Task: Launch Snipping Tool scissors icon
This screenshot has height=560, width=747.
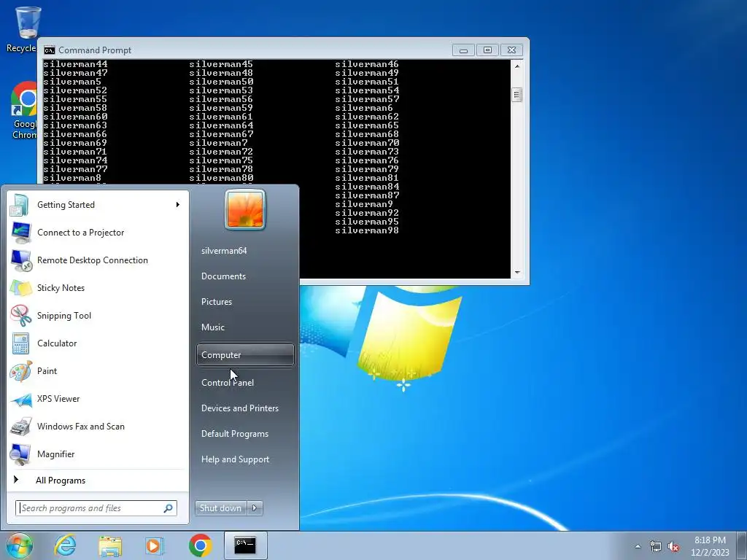Action: coord(20,316)
